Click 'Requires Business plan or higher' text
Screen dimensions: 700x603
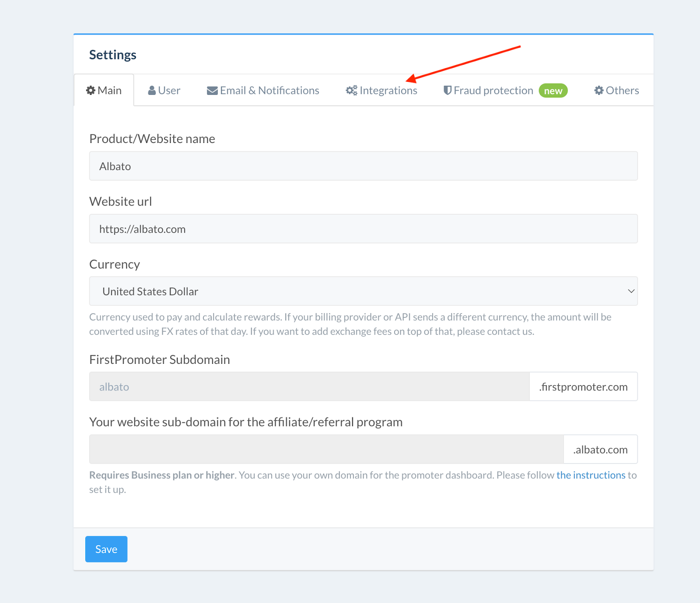point(162,475)
